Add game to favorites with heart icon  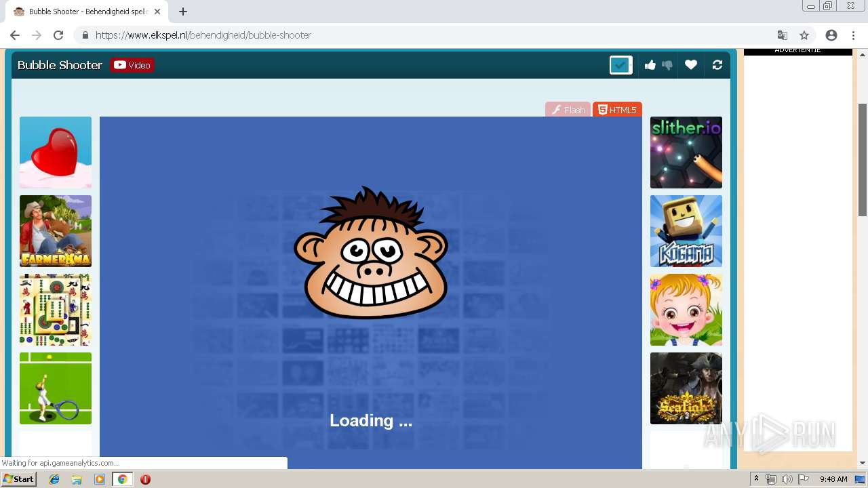691,65
